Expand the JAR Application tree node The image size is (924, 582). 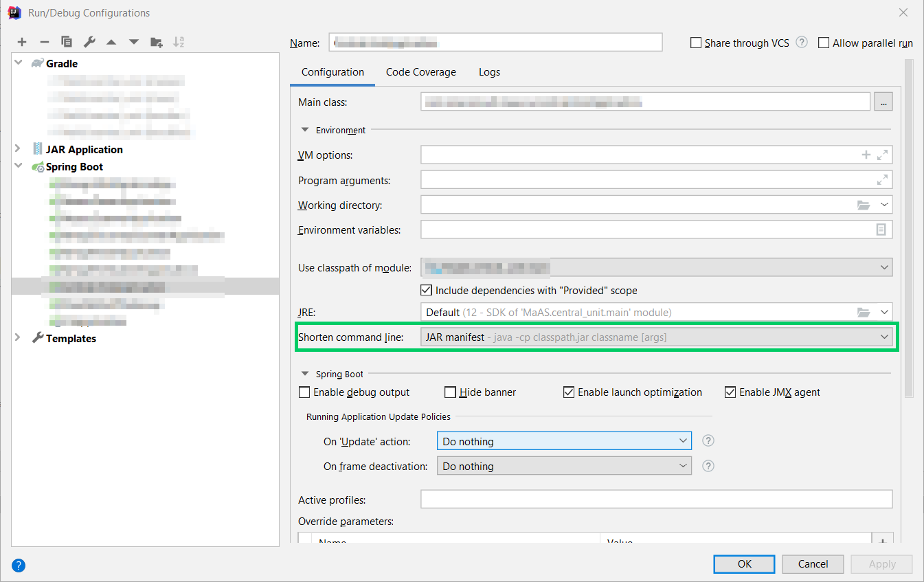(16, 149)
